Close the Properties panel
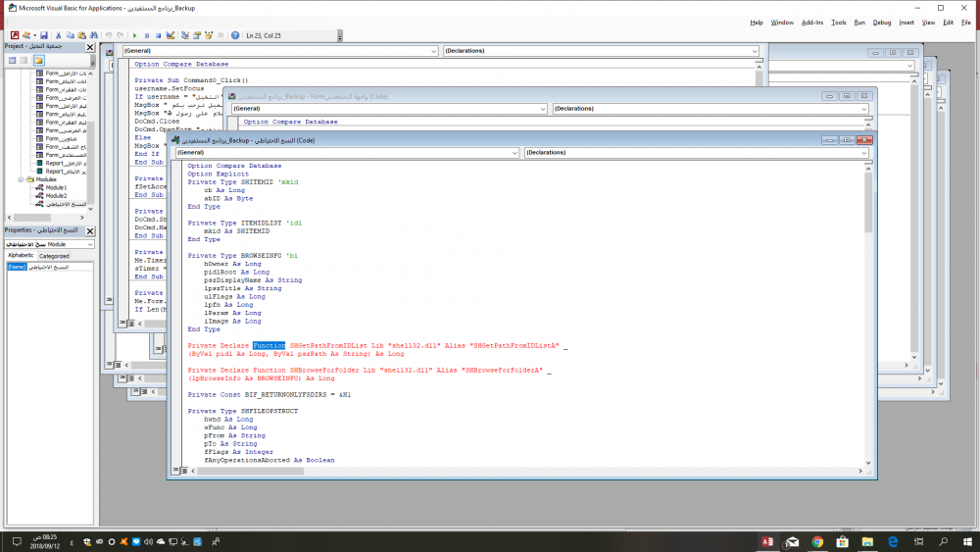 click(89, 230)
